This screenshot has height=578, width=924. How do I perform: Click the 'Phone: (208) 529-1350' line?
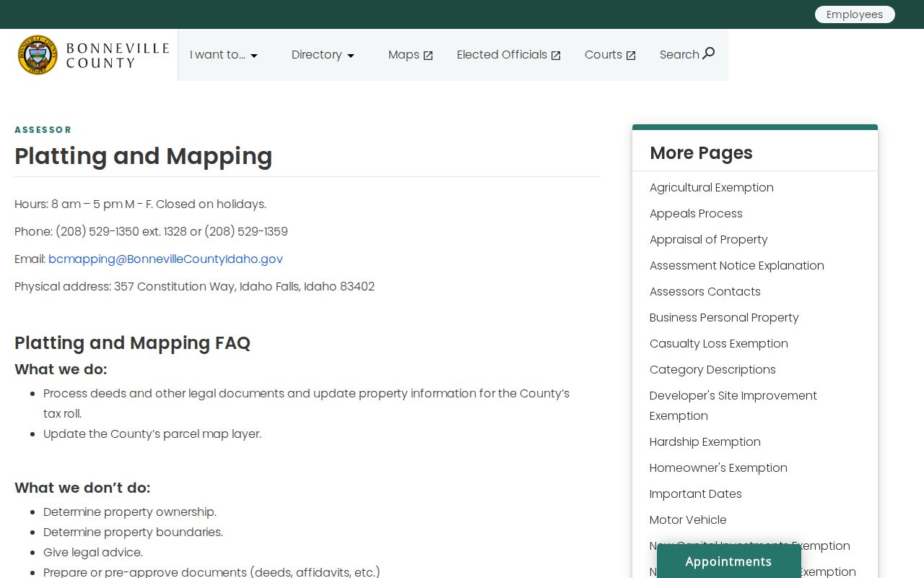point(151,231)
